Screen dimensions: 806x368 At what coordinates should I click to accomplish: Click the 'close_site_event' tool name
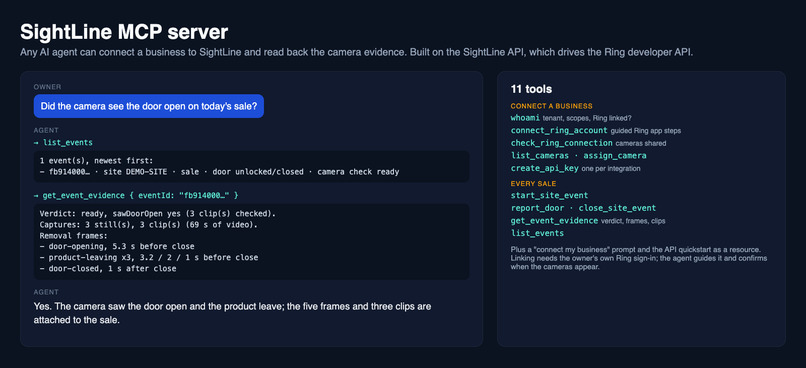click(x=617, y=208)
